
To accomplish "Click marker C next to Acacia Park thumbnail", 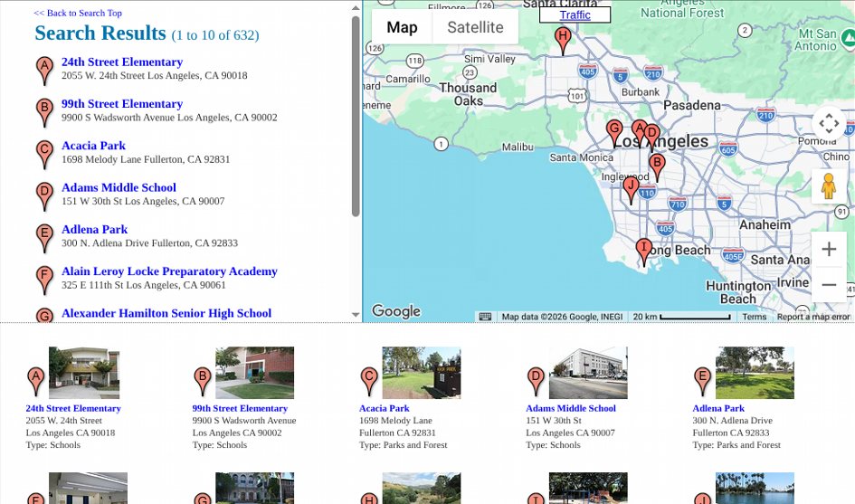I will pos(369,381).
